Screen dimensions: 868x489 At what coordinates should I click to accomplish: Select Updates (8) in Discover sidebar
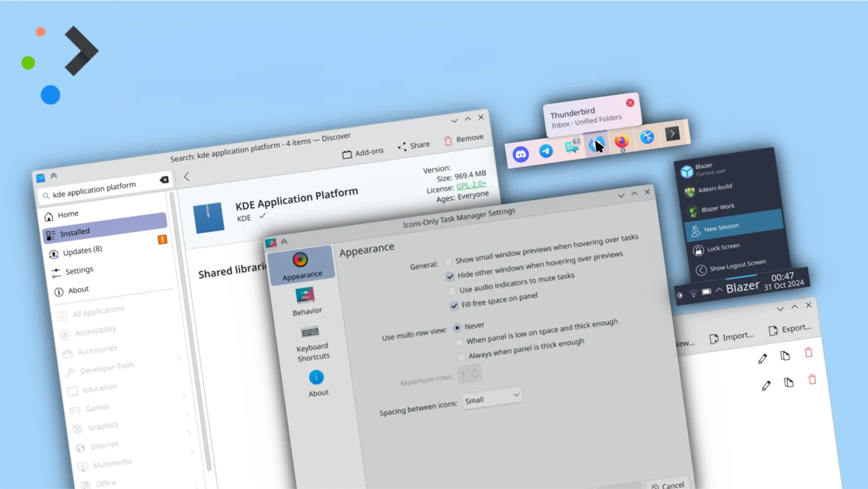(83, 251)
